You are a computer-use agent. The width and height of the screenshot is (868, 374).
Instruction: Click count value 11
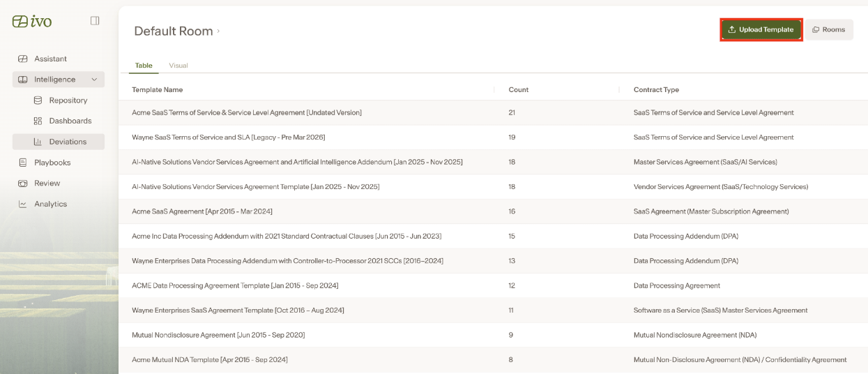[511, 311]
